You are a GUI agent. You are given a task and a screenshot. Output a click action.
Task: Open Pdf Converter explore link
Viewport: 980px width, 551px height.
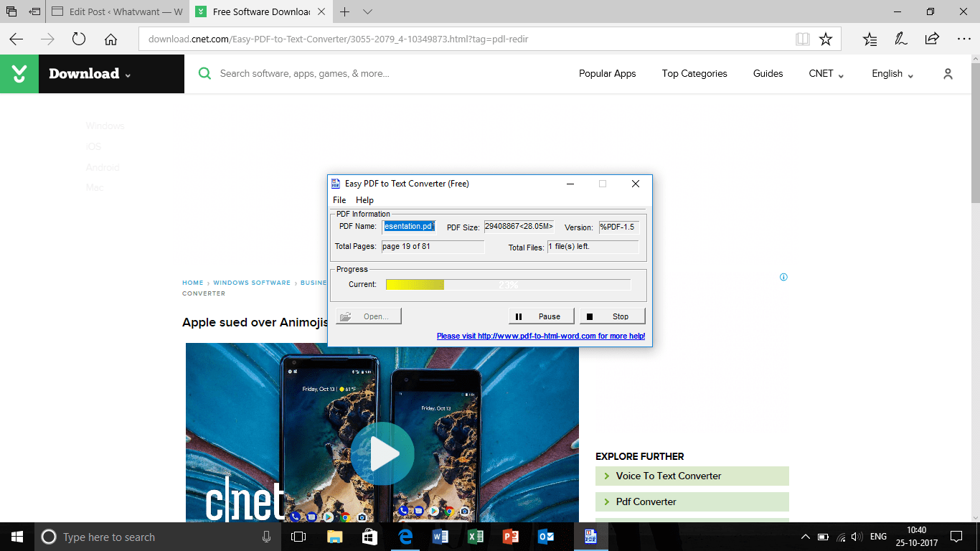click(692, 501)
